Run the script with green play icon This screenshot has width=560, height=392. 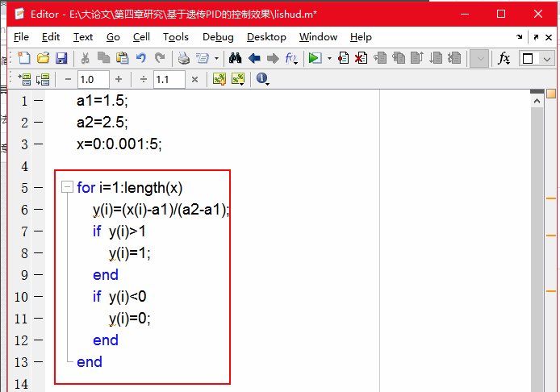click(x=313, y=58)
